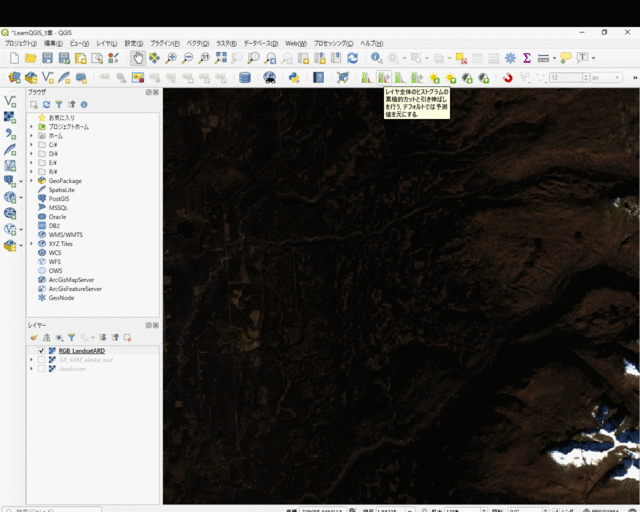This screenshot has height=512, width=640.
Task: Open the ヘルプ menu
Action: coord(371,43)
